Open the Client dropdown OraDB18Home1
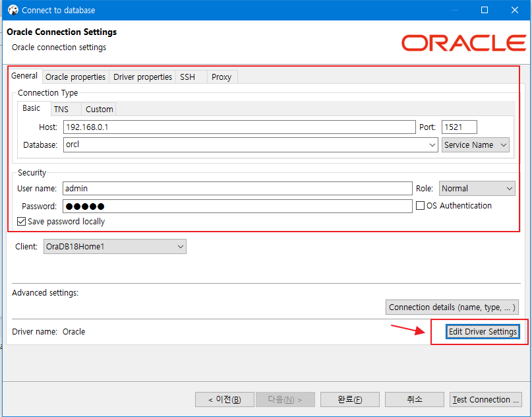The image size is (532, 417). [115, 247]
